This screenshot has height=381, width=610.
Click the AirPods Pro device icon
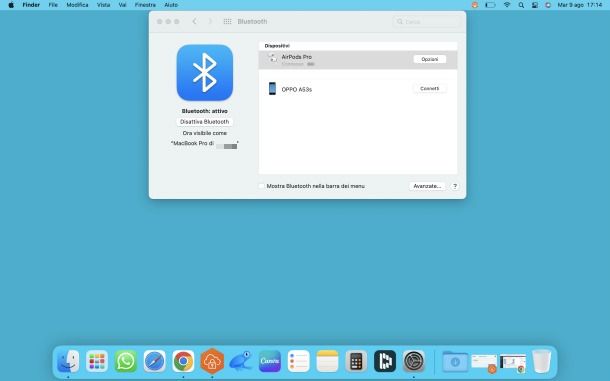(272, 59)
